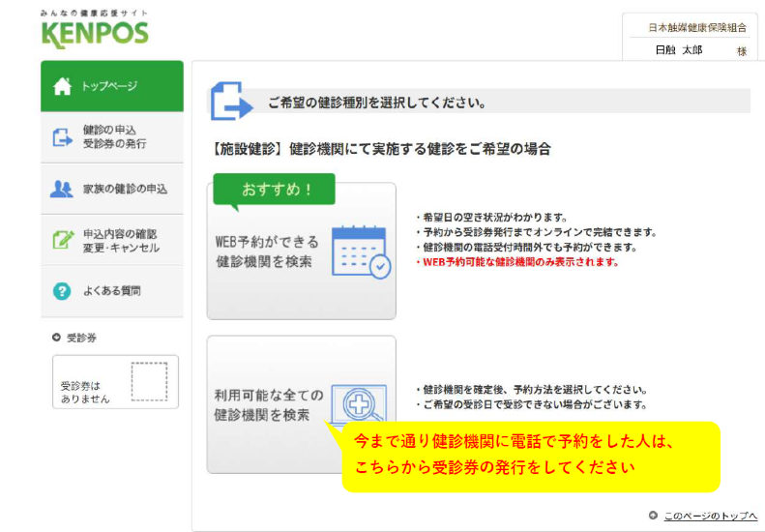Open トップページ menu item

pyautogui.click(x=108, y=87)
